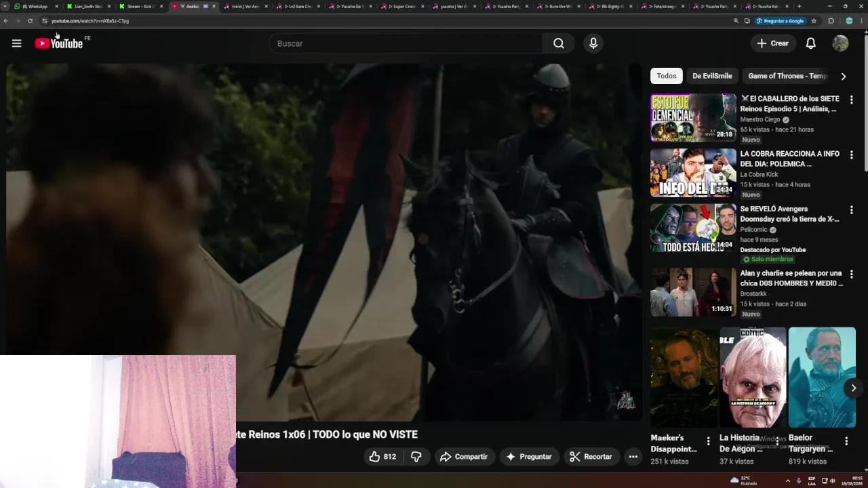Go back with browser back arrow

[x=5, y=21]
